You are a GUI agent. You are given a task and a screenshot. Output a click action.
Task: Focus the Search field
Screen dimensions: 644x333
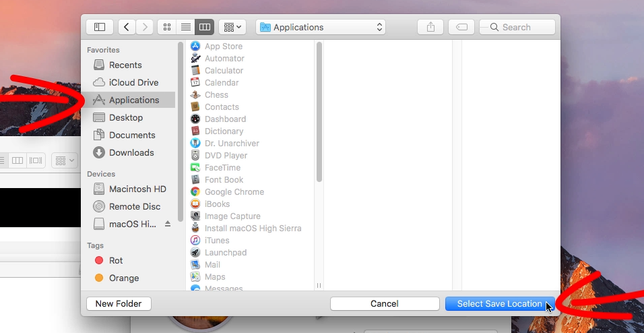[517, 27]
